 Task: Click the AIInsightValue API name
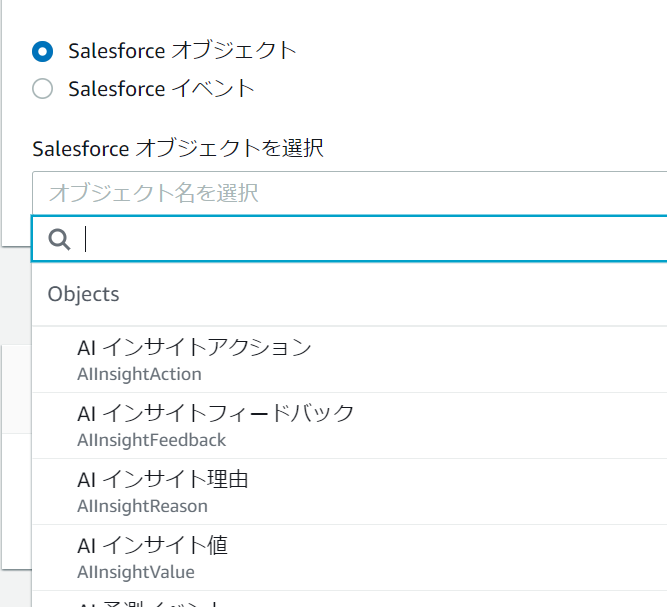(136, 572)
